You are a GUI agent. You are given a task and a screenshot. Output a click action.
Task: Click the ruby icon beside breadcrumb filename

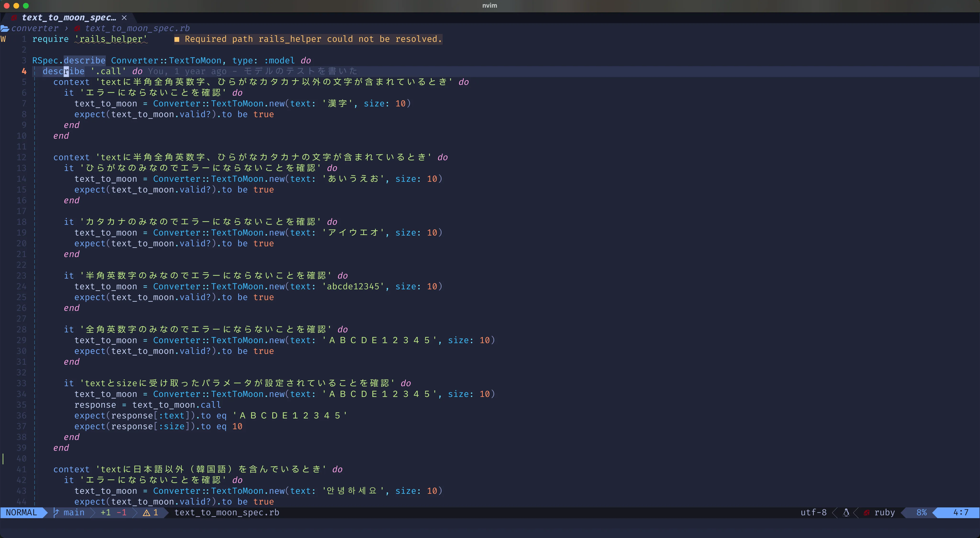77,28
